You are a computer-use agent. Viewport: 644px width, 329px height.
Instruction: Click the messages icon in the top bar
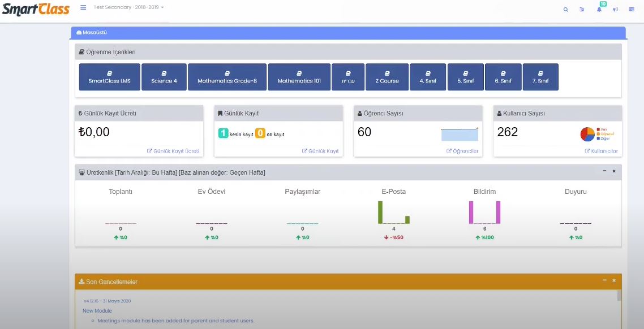pyautogui.click(x=582, y=9)
